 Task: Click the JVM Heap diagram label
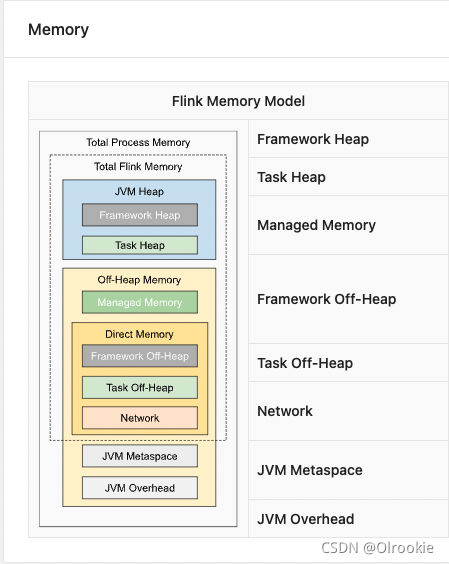pos(139,191)
